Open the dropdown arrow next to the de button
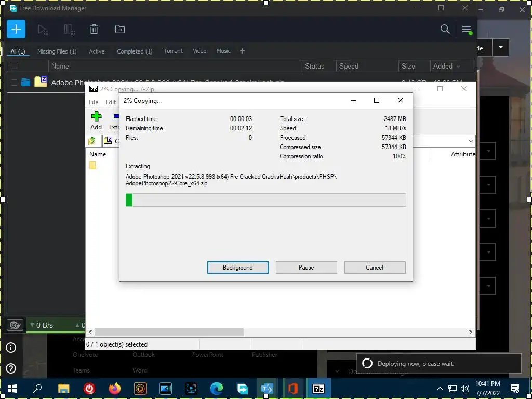This screenshot has height=399, width=532. pyautogui.click(x=500, y=48)
